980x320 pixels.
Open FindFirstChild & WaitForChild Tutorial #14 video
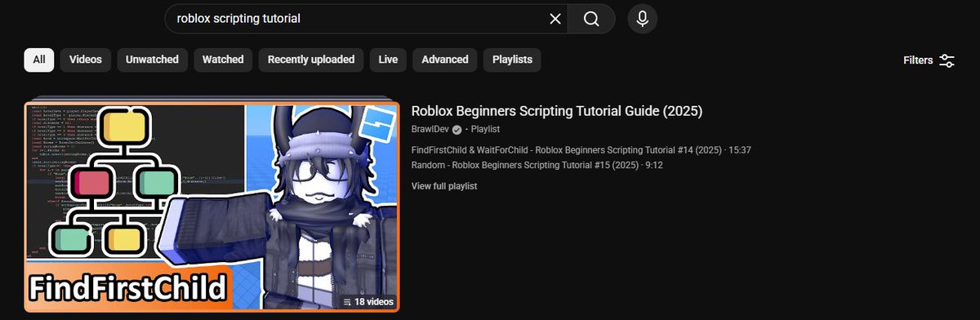pyautogui.click(x=581, y=150)
